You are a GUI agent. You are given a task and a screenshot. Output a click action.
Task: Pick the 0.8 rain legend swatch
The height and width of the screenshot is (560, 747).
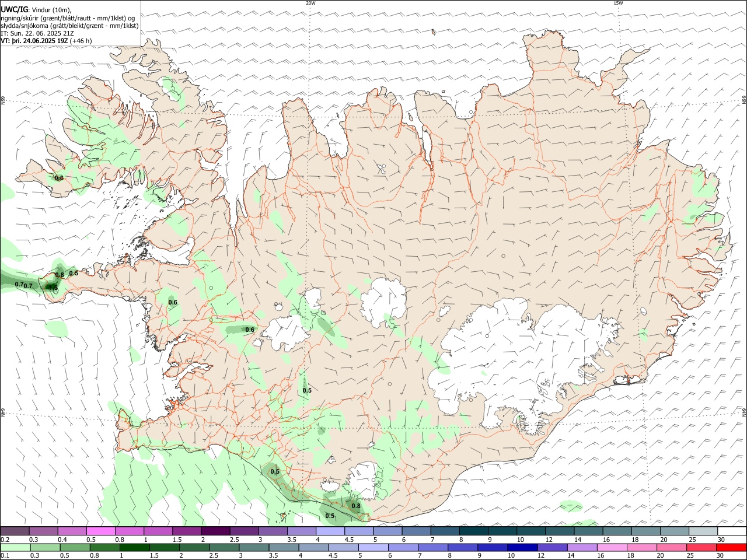point(105,547)
